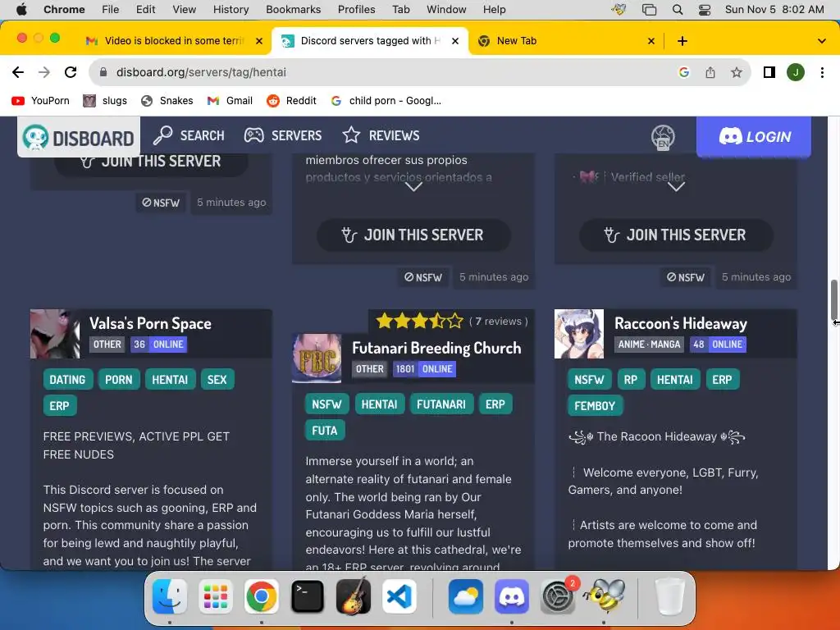Click the "36 ONLINE" badge
The width and height of the screenshot is (840, 630).
point(159,345)
